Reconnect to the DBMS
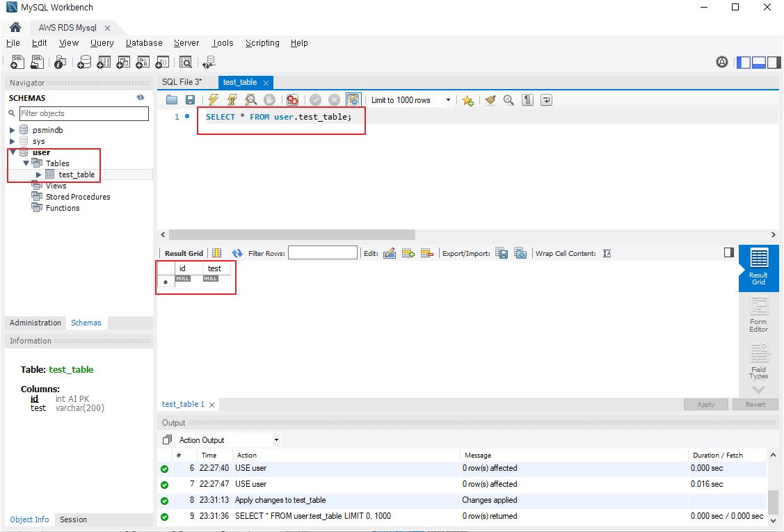The image size is (784, 532). pyautogui.click(x=209, y=62)
